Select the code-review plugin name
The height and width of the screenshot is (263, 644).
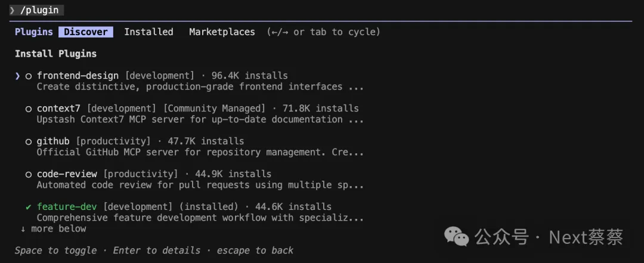click(x=67, y=174)
